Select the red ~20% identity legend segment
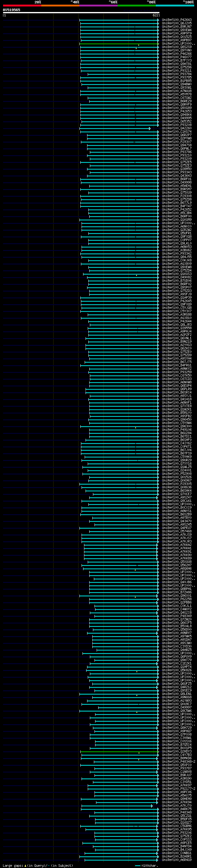 pyautogui.click(x=22, y=6)
